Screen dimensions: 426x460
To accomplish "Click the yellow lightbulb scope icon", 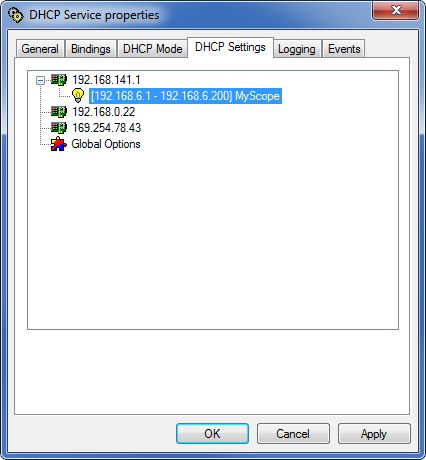I will (x=78, y=95).
